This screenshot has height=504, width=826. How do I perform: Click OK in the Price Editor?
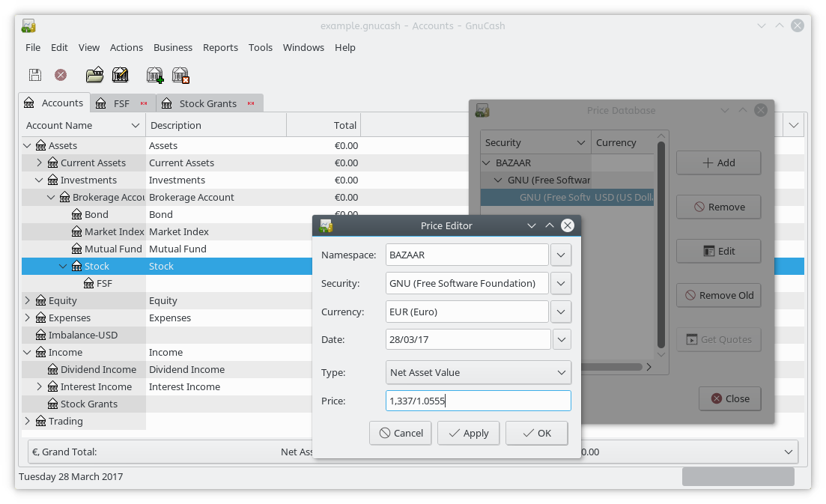[x=537, y=433]
